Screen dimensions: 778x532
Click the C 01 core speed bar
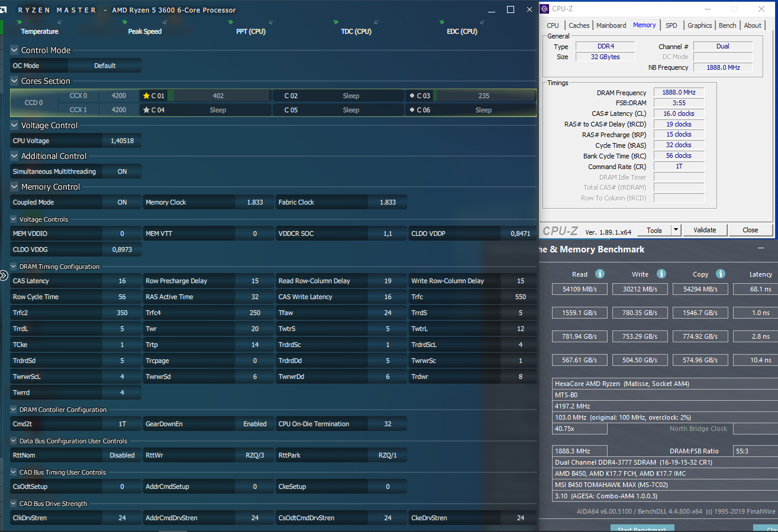point(218,96)
